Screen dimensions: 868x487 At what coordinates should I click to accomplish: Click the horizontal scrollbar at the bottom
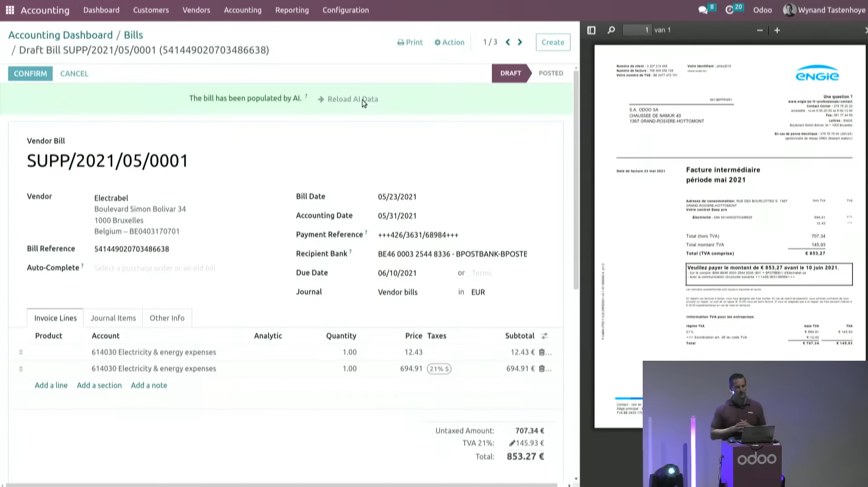[282, 485]
